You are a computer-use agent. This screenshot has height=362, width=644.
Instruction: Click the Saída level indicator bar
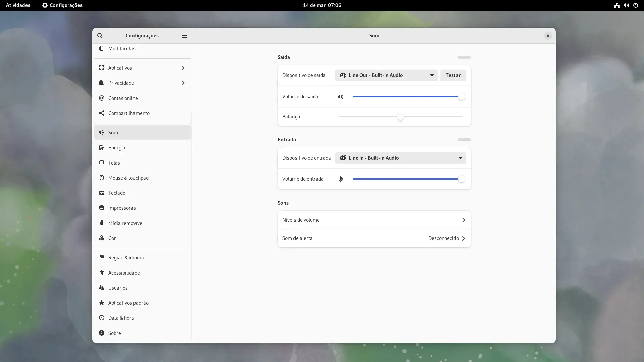click(464, 57)
